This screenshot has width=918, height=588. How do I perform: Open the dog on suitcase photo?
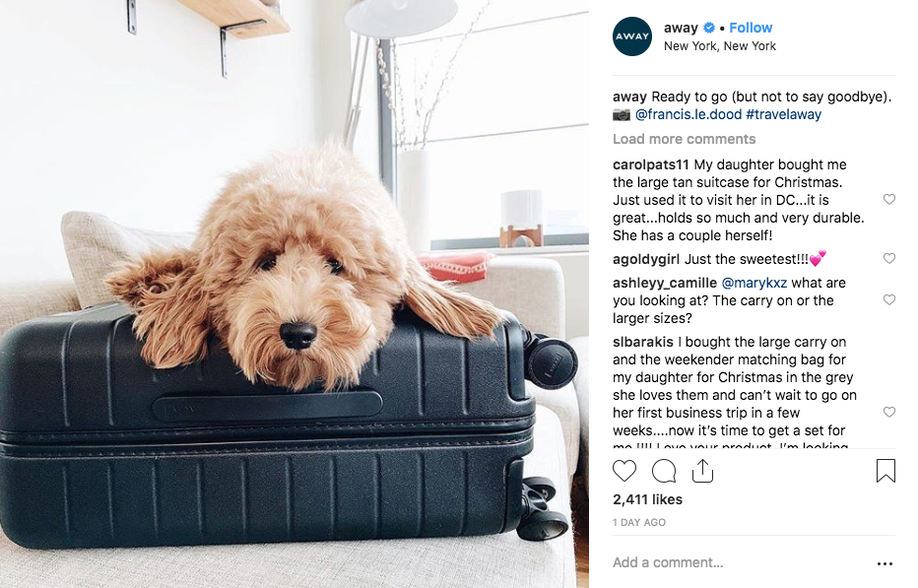[x=295, y=294]
